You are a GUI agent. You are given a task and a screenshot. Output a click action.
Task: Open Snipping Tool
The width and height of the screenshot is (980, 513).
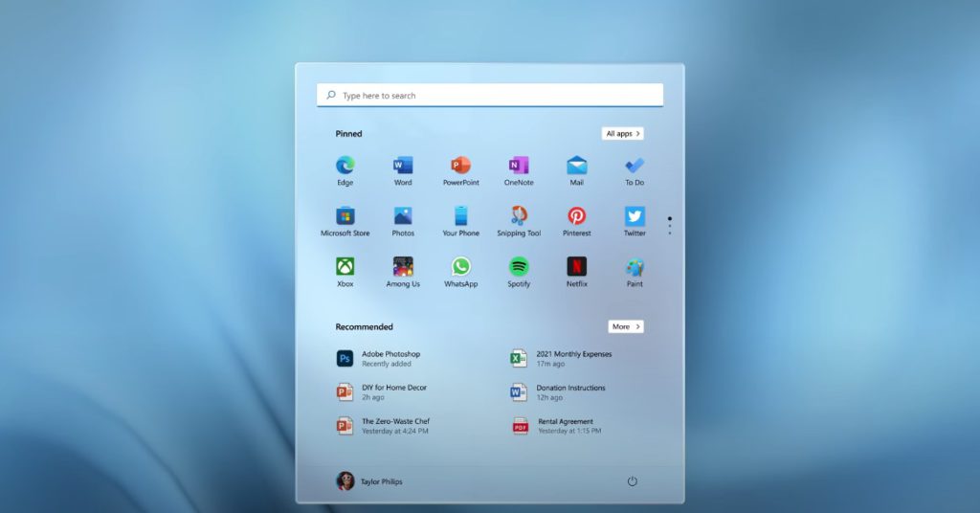point(519,221)
